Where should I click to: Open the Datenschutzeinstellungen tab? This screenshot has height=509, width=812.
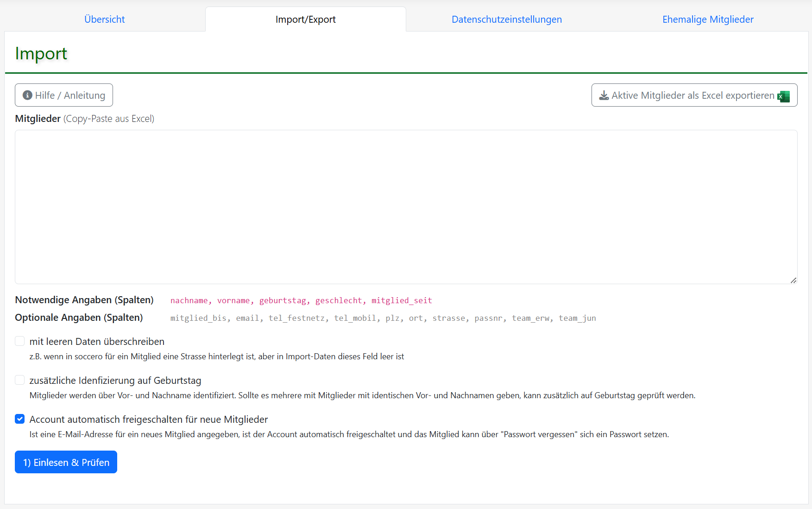[x=506, y=19]
